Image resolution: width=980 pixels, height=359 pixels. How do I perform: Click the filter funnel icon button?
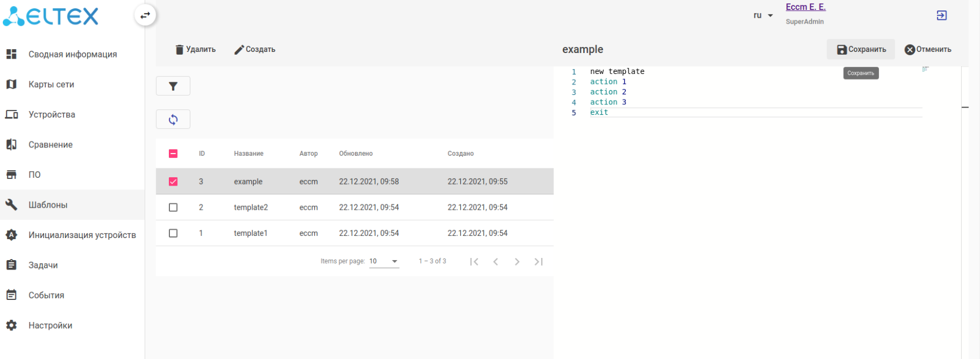tap(173, 86)
